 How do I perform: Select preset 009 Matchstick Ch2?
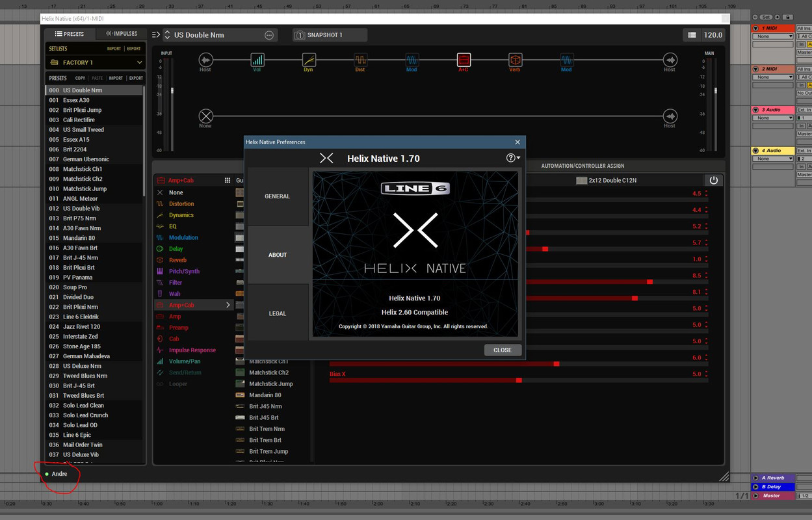coord(95,179)
